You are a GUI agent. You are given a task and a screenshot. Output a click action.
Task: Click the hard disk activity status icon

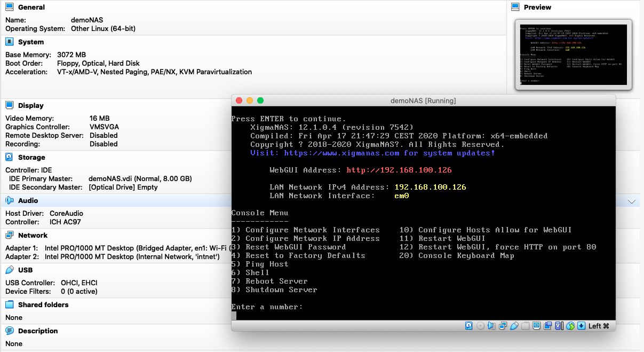[469, 326]
